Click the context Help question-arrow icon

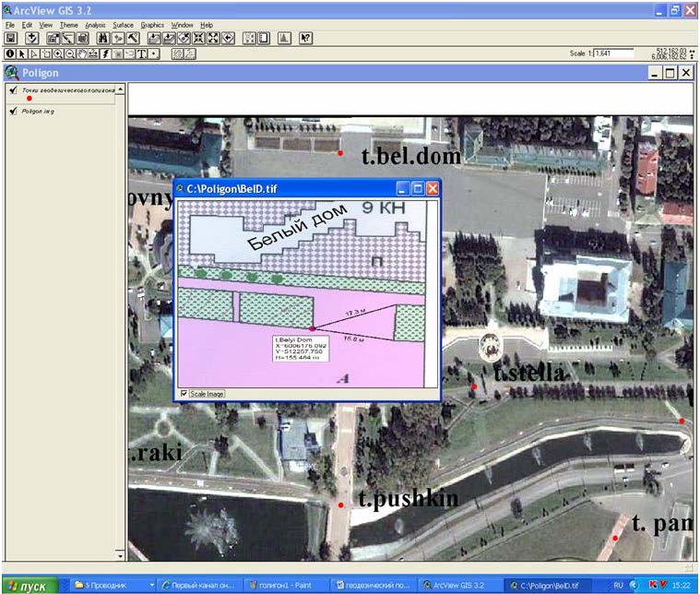(x=306, y=39)
